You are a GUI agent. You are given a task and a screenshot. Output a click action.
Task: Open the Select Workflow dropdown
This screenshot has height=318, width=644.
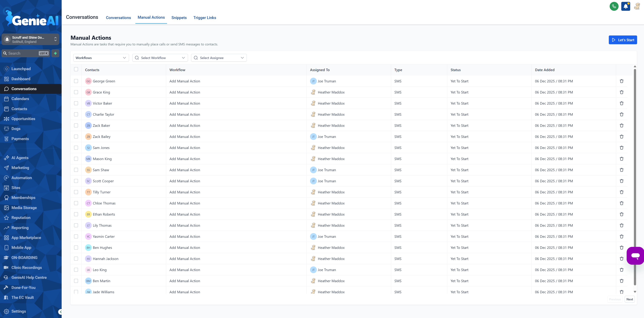(x=160, y=58)
